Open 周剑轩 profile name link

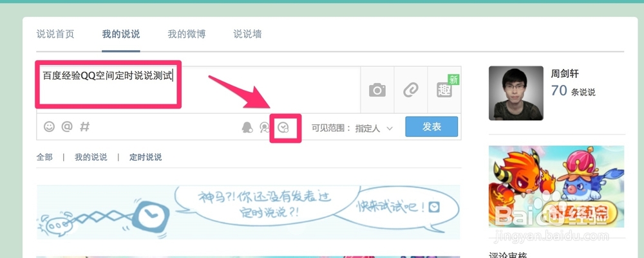[x=565, y=74]
